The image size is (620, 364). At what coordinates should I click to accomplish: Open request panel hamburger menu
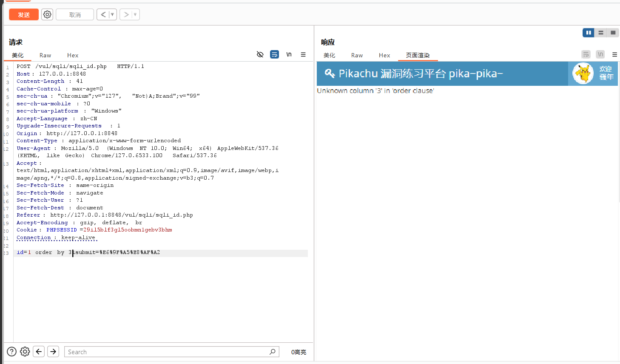[x=303, y=54]
